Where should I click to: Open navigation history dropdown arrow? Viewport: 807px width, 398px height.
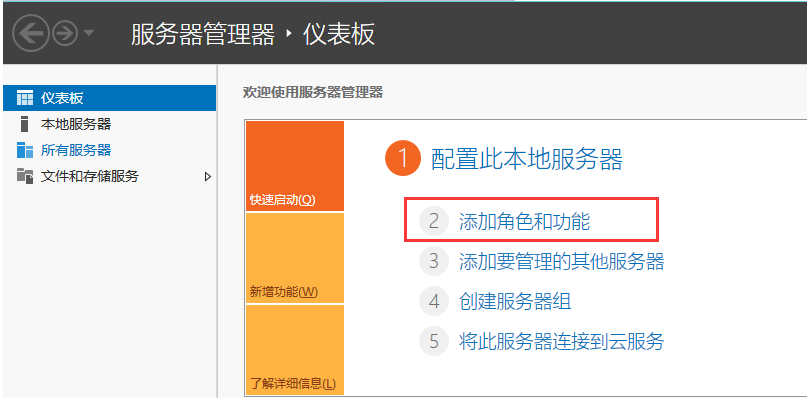(x=89, y=33)
